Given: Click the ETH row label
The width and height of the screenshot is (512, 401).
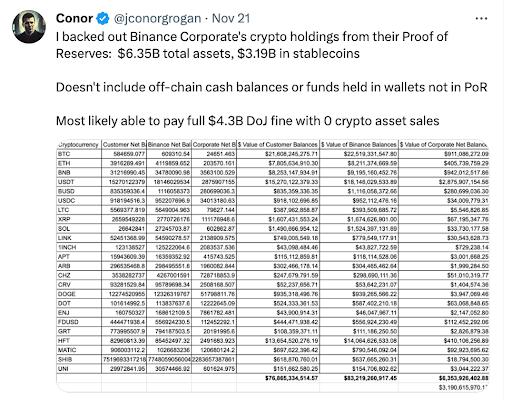Looking at the screenshot, I should (64, 163).
